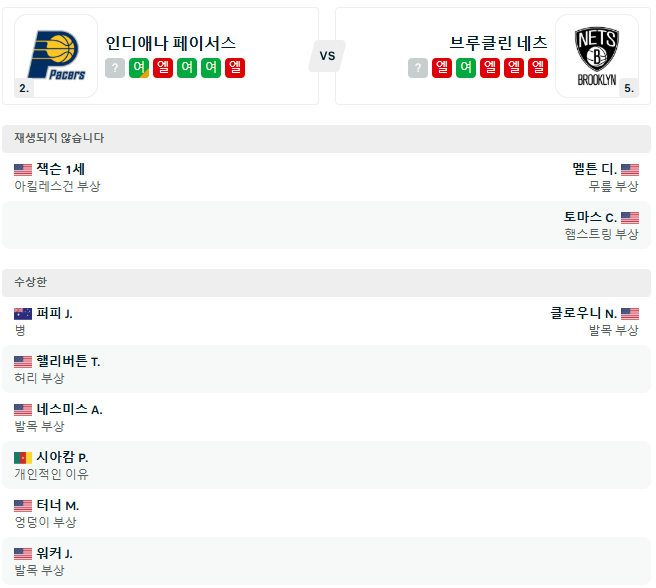Click the VS badge between teams
The image size is (656, 588).
(327, 56)
